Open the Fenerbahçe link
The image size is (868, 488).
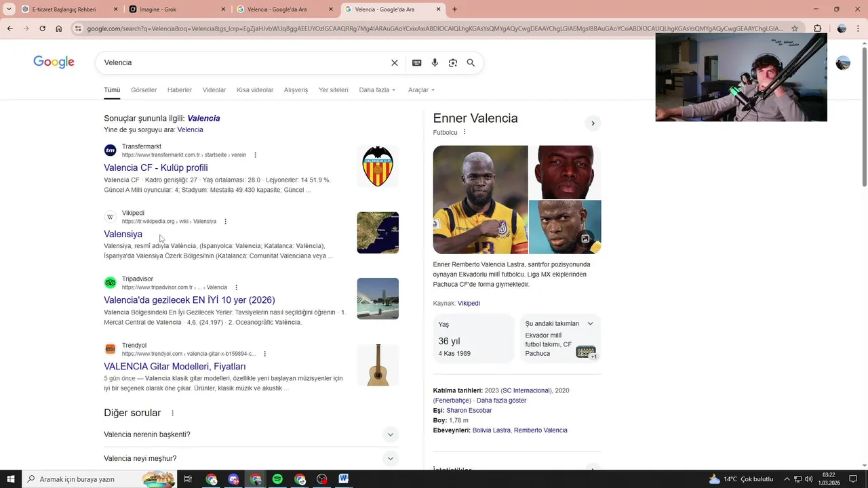(x=452, y=401)
